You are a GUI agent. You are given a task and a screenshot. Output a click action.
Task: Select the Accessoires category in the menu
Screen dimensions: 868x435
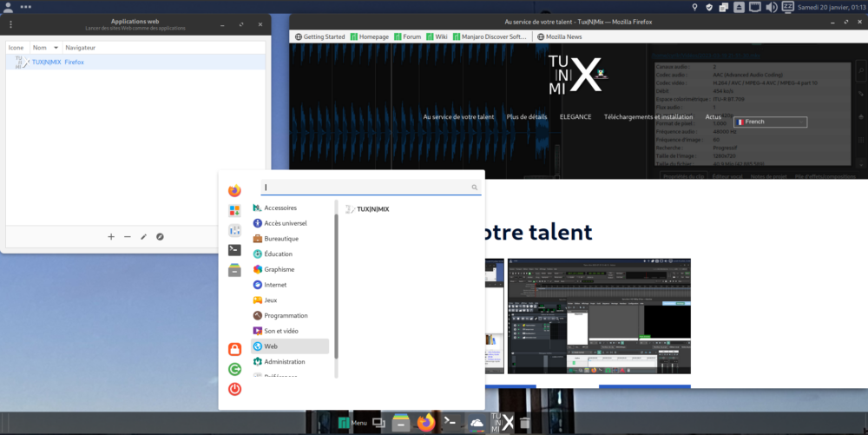290,208
